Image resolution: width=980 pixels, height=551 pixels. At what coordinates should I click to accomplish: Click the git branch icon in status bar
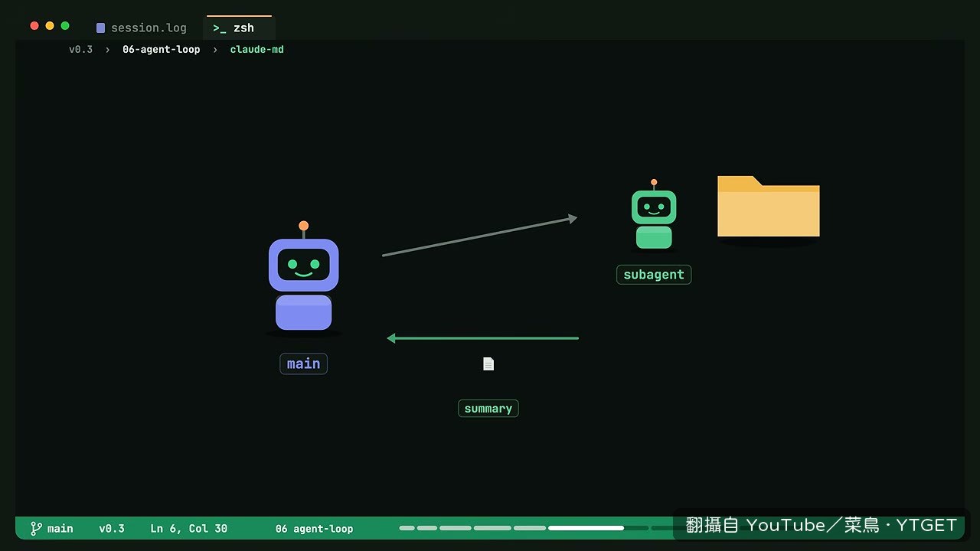[36, 528]
